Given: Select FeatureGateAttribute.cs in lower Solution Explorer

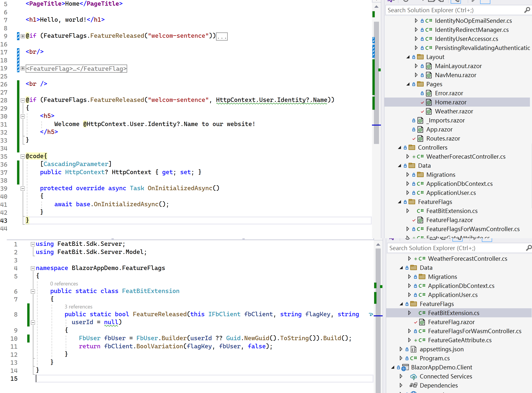Looking at the screenshot, I should point(460,340).
